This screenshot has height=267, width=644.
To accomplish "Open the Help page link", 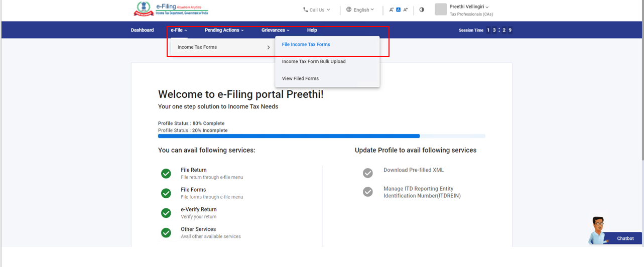I will [312, 30].
